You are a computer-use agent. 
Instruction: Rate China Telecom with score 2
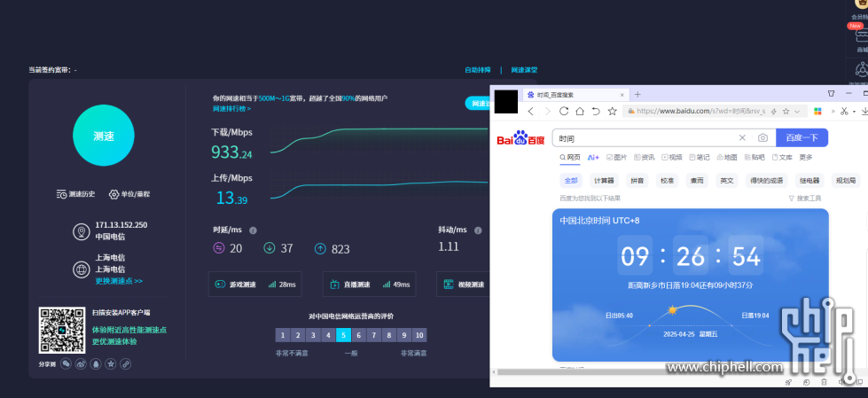point(298,335)
